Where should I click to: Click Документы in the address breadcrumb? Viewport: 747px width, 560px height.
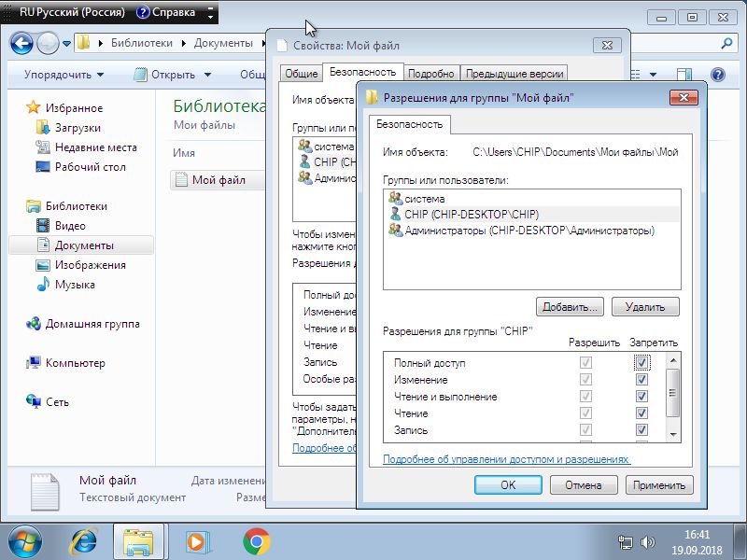(x=223, y=43)
